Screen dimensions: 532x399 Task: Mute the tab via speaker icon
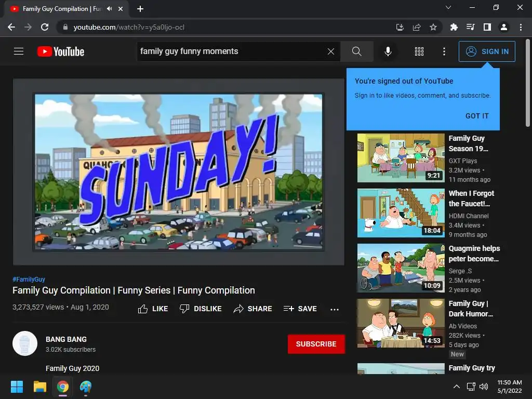tap(109, 9)
